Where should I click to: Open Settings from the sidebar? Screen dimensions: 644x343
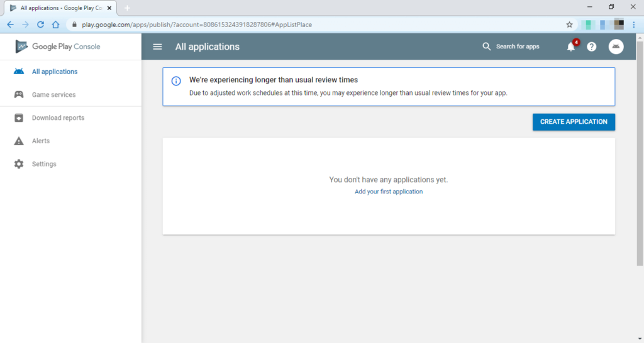(44, 164)
